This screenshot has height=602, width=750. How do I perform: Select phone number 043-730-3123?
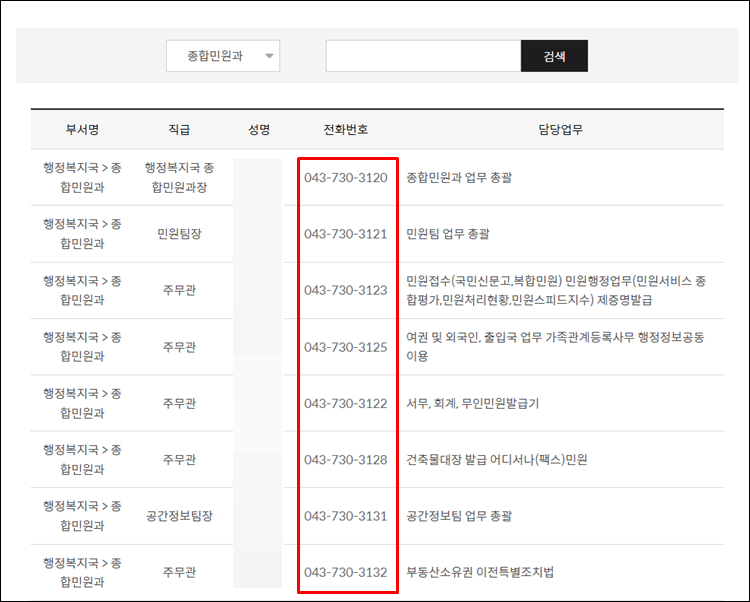click(346, 290)
